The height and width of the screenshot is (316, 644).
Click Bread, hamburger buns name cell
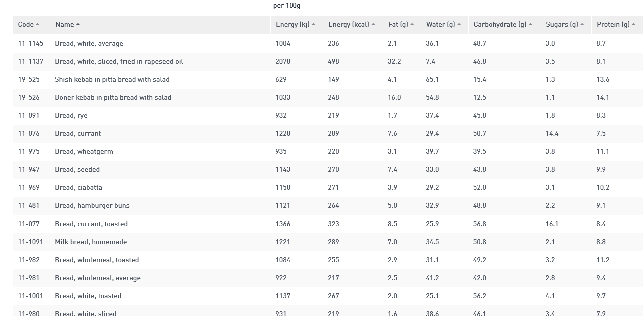[x=92, y=206]
